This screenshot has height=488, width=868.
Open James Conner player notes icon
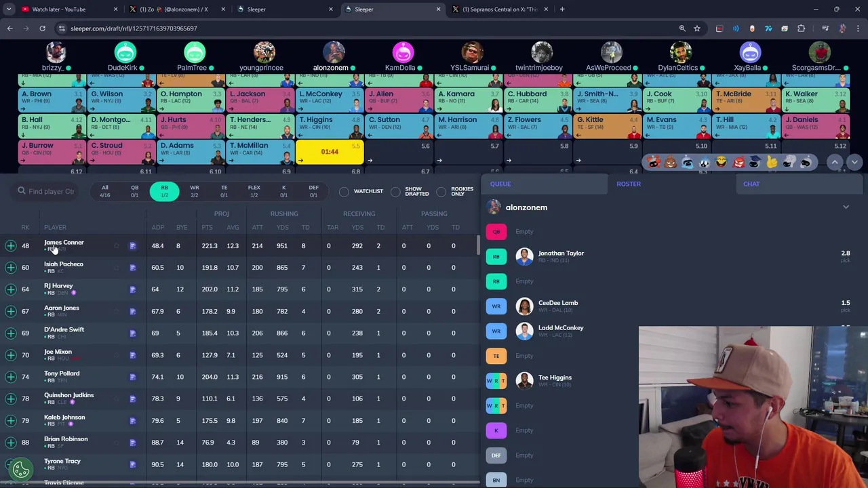(133, 246)
